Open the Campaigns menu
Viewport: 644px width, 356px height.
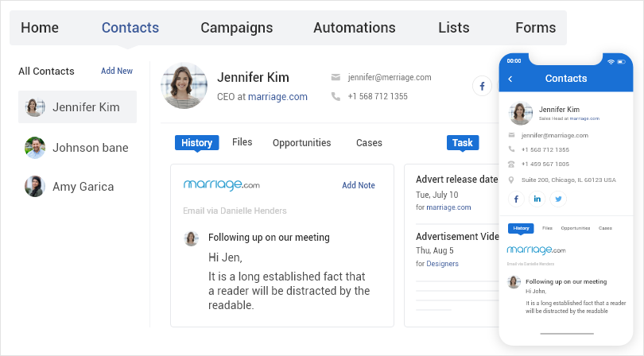[237, 28]
